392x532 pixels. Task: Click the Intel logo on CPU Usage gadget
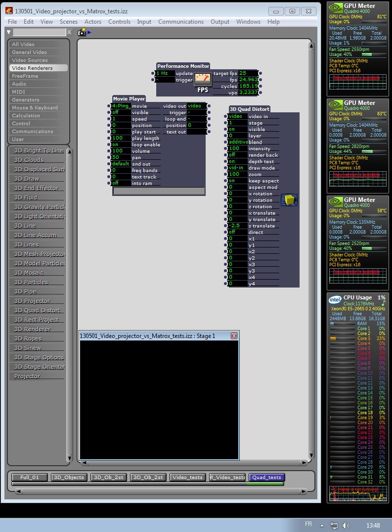[x=335, y=299]
